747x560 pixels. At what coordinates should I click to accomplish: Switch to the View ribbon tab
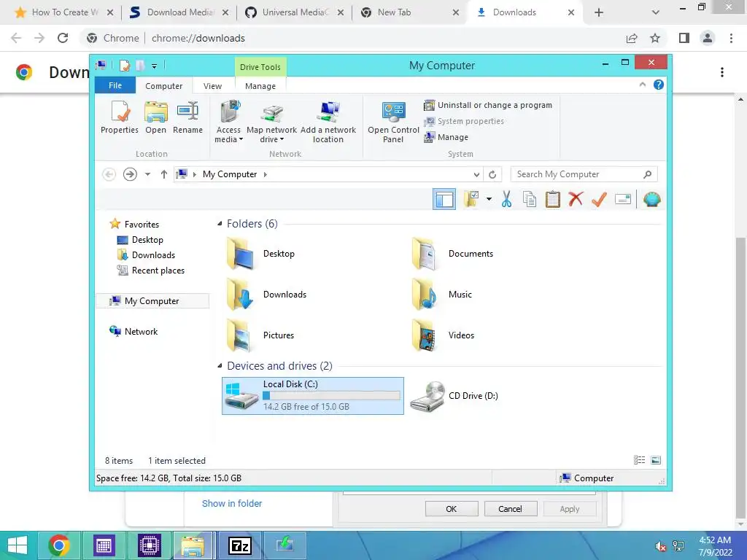[x=212, y=86]
